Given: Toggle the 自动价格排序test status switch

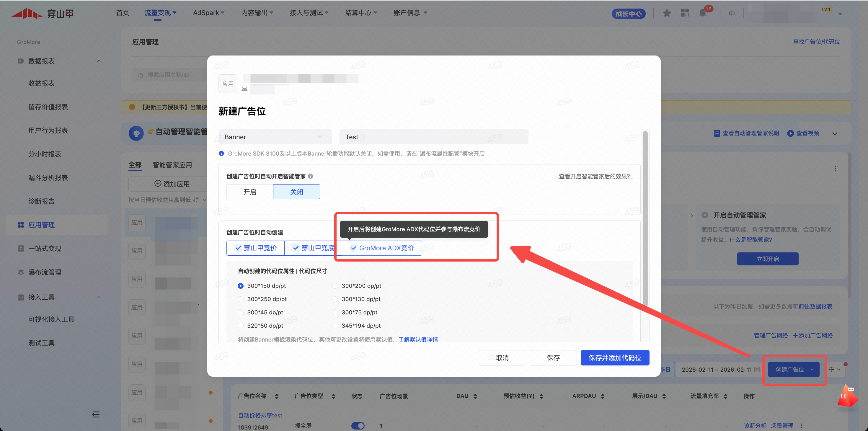Looking at the screenshot, I should (x=358, y=426).
